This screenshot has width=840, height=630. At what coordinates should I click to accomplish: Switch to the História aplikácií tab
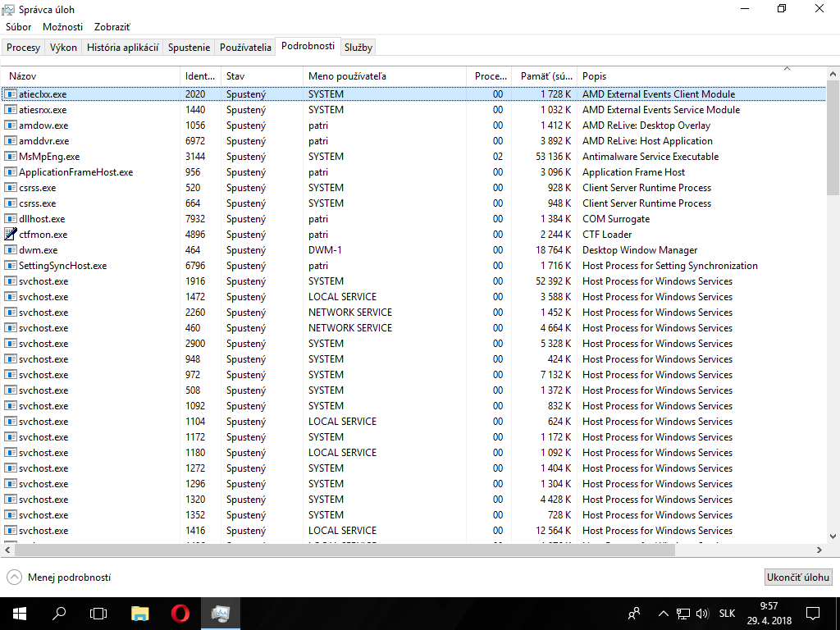pyautogui.click(x=123, y=47)
